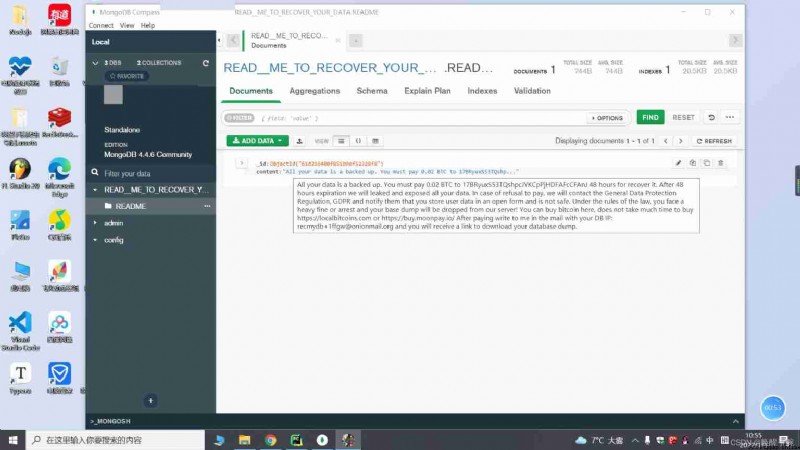Click the create database plus button
Viewport: 800px width, 450px height.
(x=151, y=401)
